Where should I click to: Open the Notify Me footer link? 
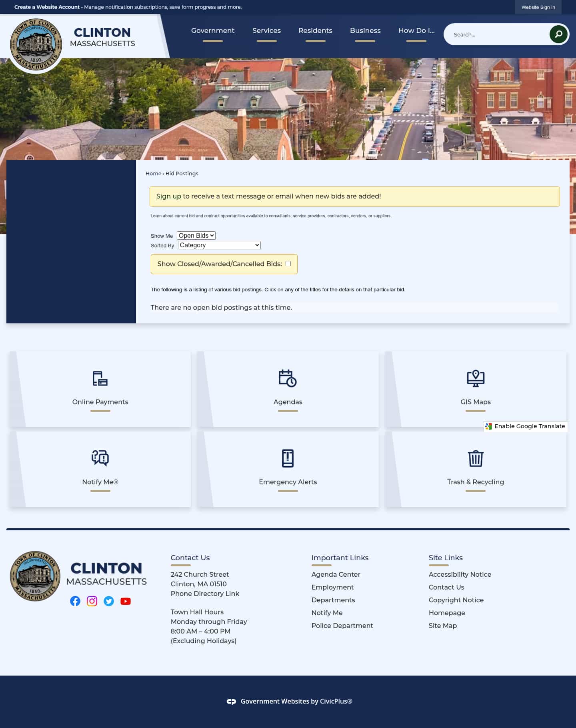tap(327, 613)
